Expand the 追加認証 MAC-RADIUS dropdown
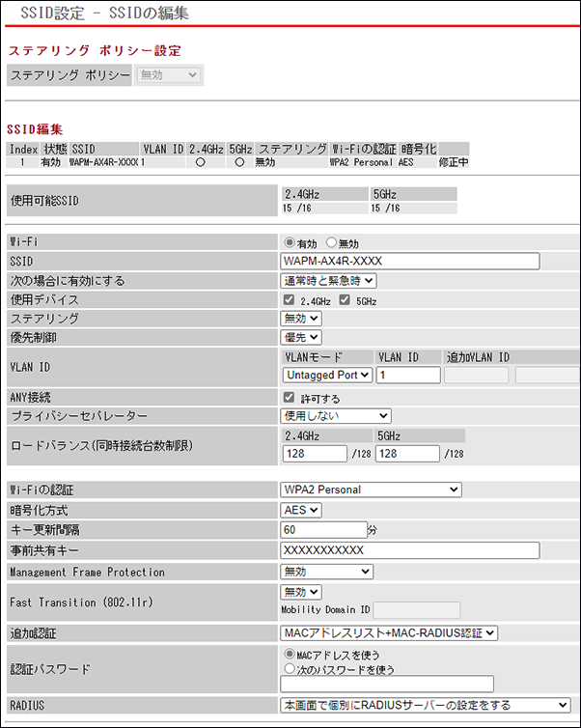This screenshot has width=581, height=728. coord(389,633)
